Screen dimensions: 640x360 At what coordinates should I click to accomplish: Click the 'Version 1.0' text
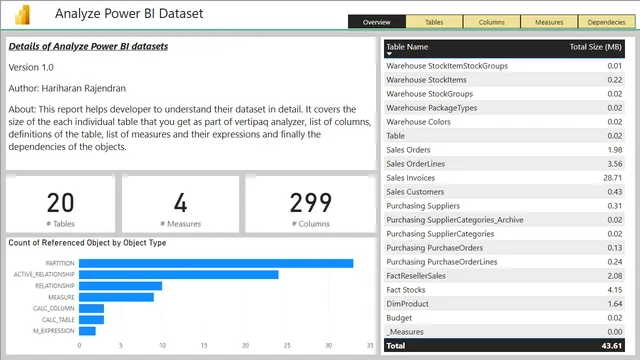pos(31,67)
